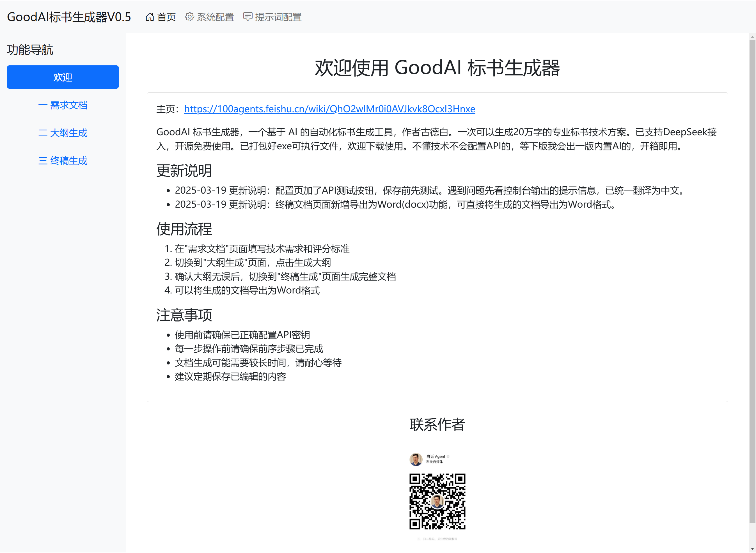Screen dimensions: 756x553
Task: Click the home icon beside 首页
Action: click(x=150, y=17)
